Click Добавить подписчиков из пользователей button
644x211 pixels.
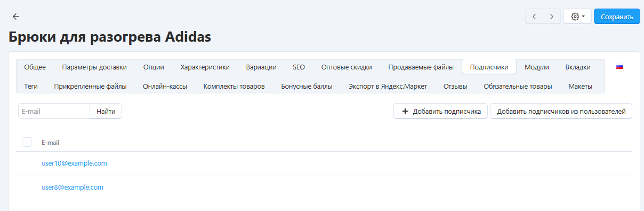561,111
